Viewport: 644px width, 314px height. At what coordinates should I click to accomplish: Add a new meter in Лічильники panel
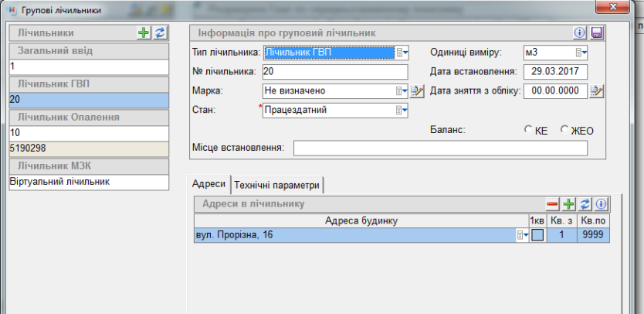tap(144, 32)
